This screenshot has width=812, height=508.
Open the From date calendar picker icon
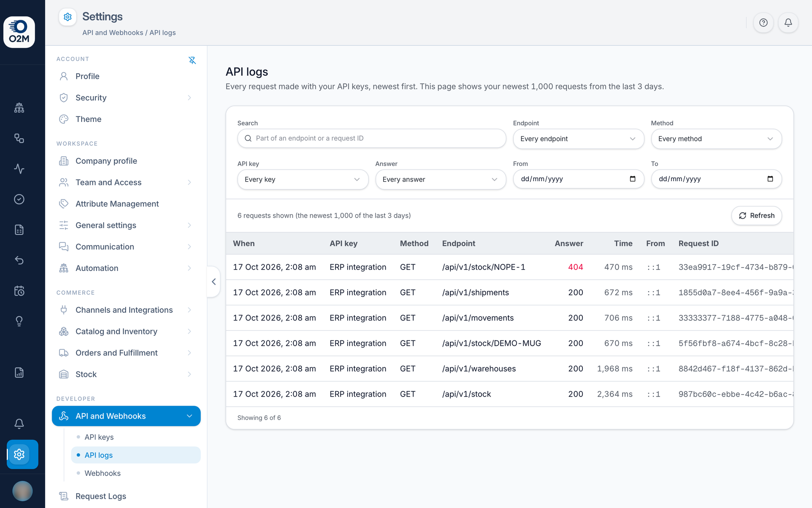pyautogui.click(x=633, y=179)
